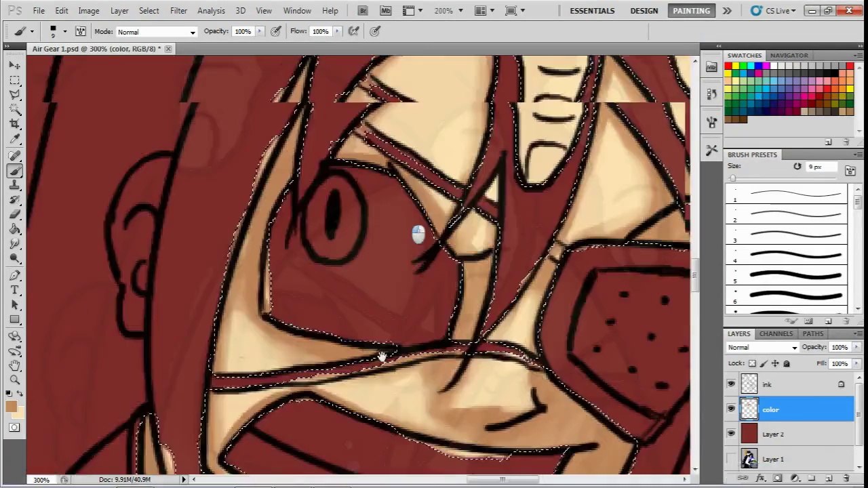Toggle the Brush panel button in options bar
868x488 pixels.
80,31
